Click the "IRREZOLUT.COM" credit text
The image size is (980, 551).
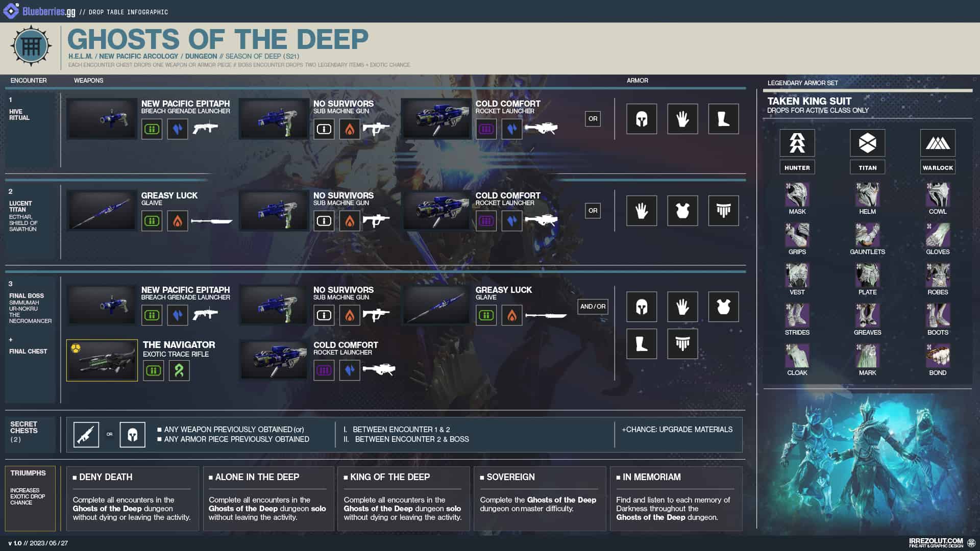click(936, 541)
